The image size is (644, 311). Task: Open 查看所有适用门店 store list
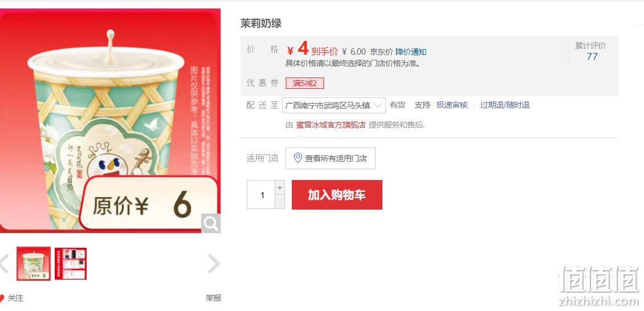point(330,158)
